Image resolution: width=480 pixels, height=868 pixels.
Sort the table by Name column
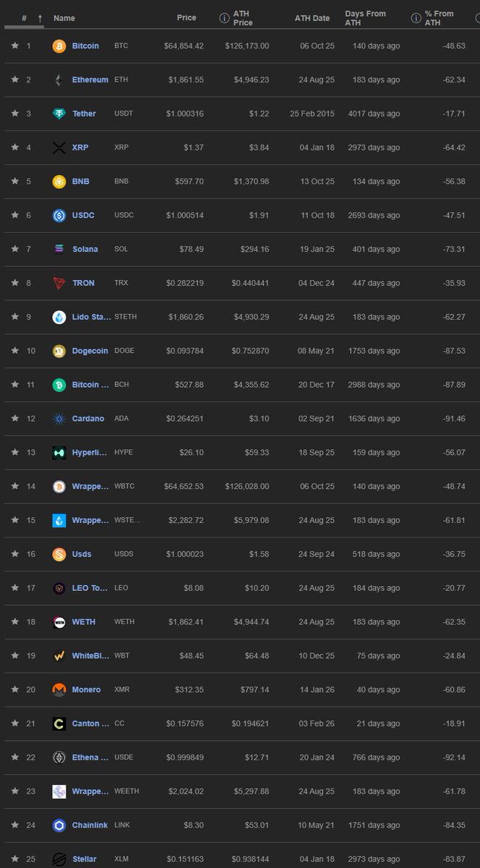coord(64,18)
